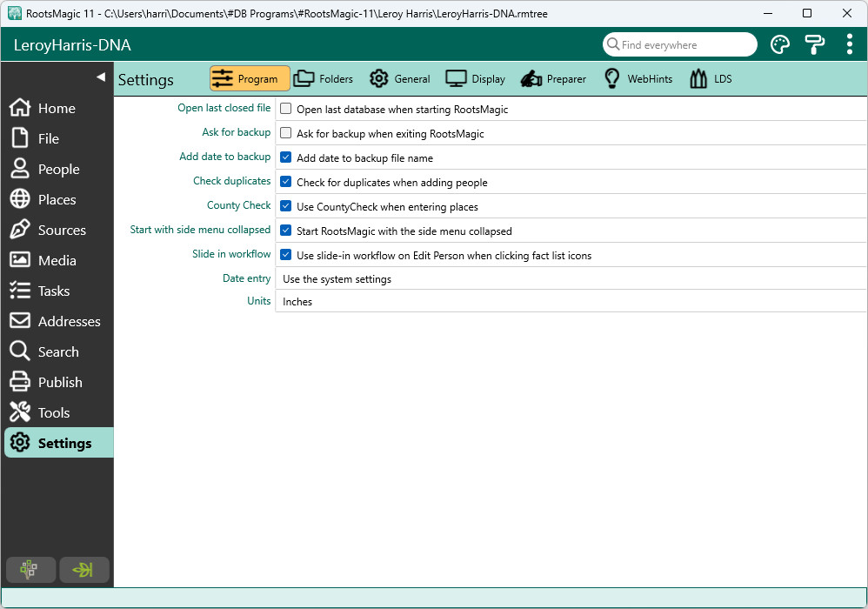Switch to the Folders settings tab
Viewport: 868px width, 609px height.
324,78
